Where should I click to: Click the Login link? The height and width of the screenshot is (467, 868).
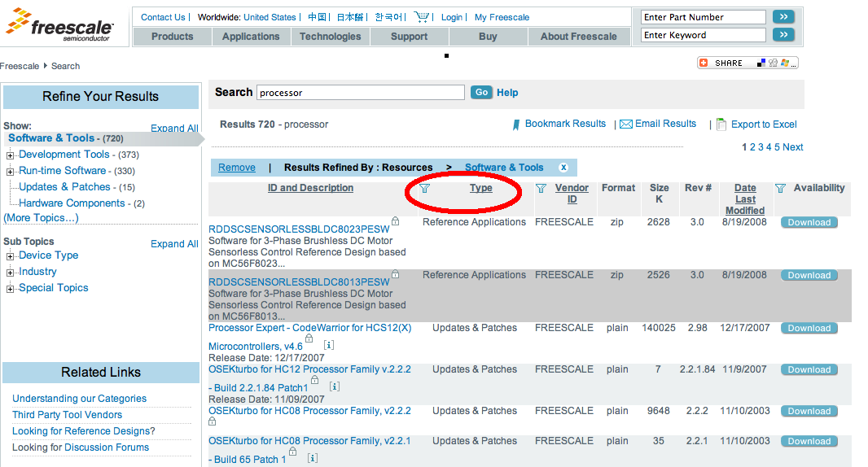[x=452, y=17]
